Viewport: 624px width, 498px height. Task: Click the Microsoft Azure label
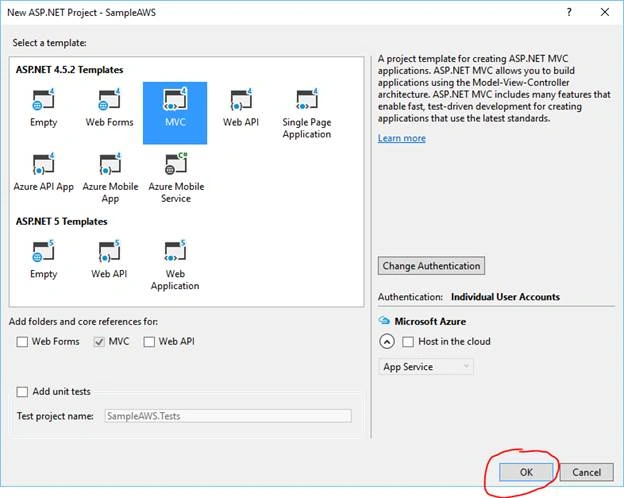[430, 321]
